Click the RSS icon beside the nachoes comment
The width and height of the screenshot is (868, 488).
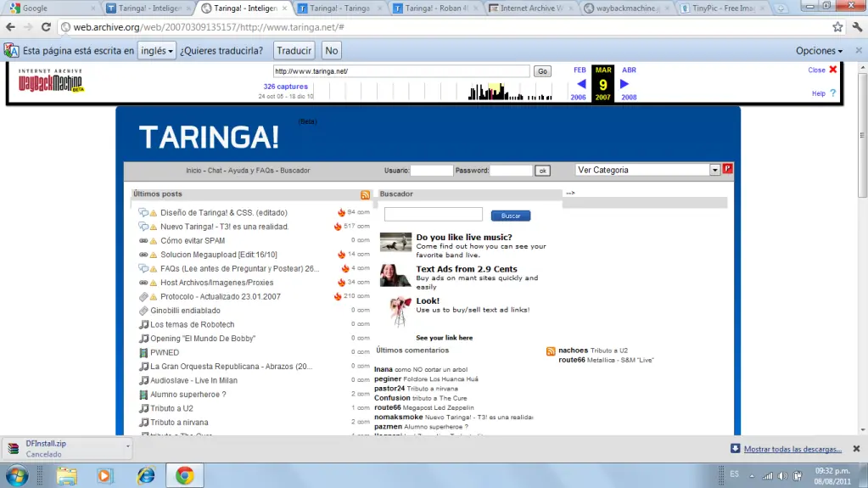click(x=551, y=351)
